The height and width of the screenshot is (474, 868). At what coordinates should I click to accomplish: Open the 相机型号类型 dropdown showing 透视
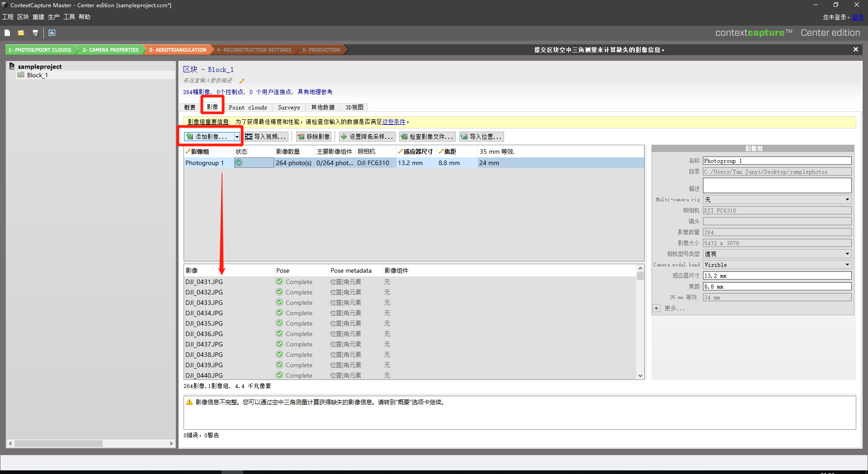click(x=777, y=254)
